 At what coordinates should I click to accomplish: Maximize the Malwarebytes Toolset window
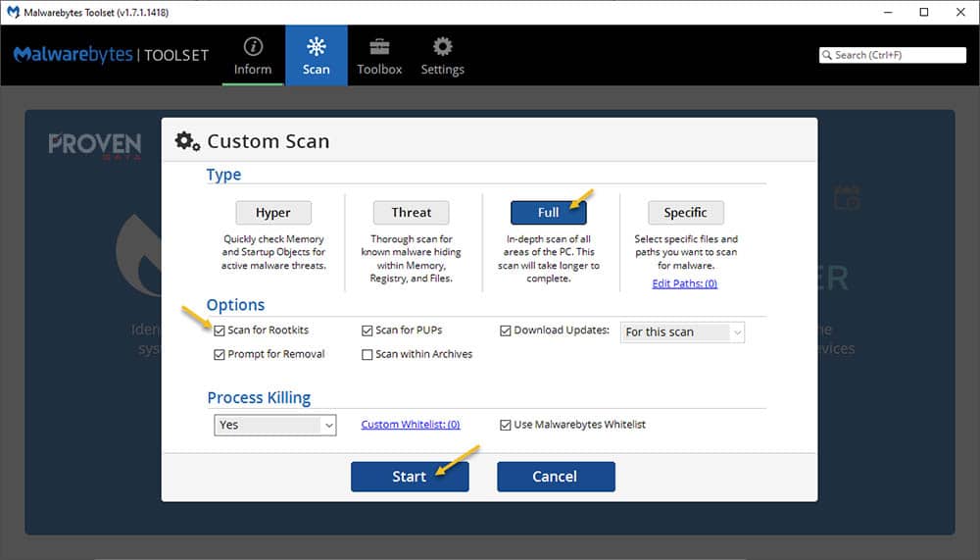click(x=924, y=12)
